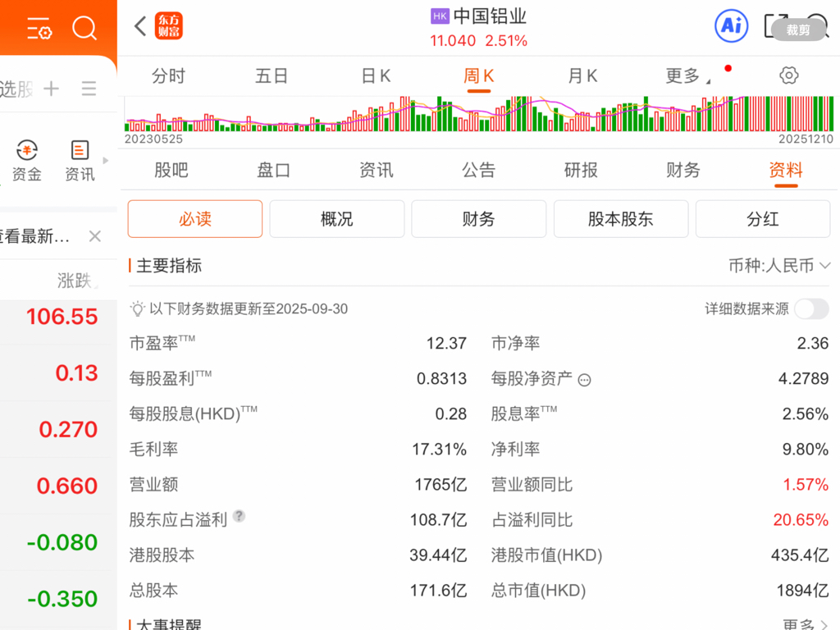Switch to 日K chart tab
840x630 pixels.
(x=376, y=76)
